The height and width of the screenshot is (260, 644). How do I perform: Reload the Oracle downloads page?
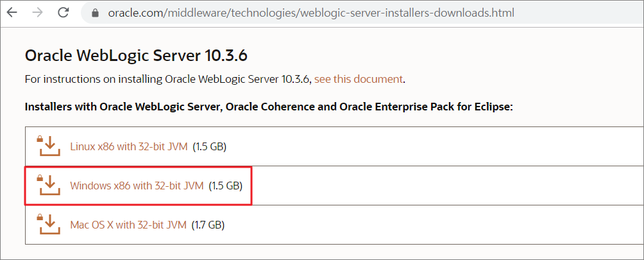tap(64, 13)
